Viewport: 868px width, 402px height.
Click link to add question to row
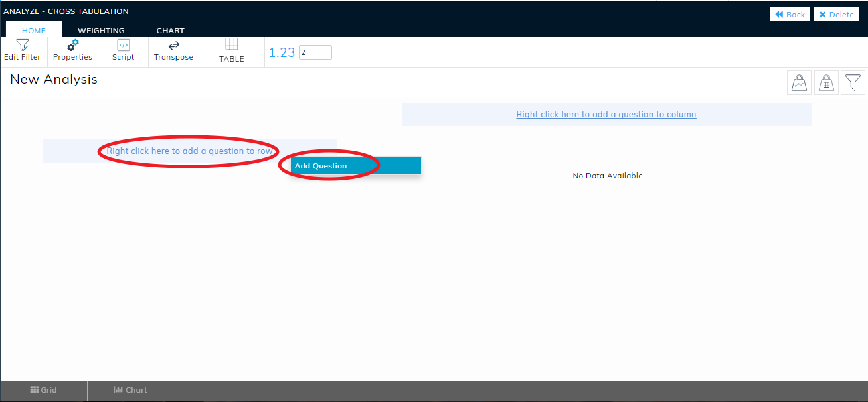(190, 151)
